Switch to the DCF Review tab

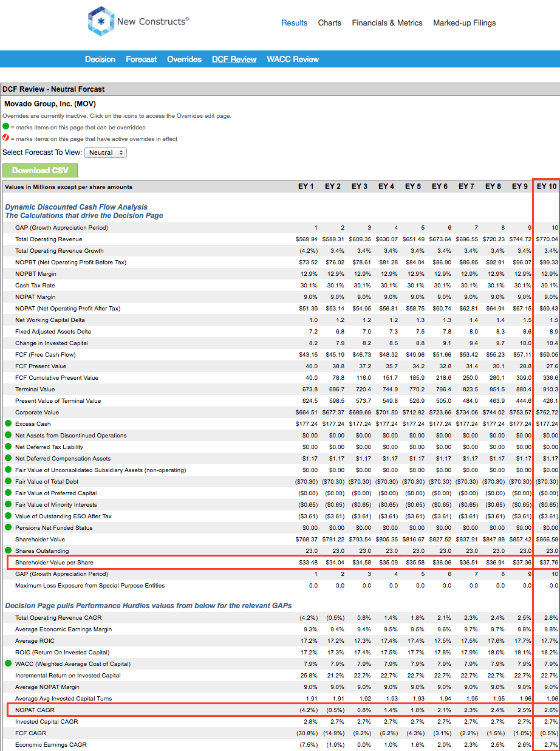pyautogui.click(x=234, y=59)
